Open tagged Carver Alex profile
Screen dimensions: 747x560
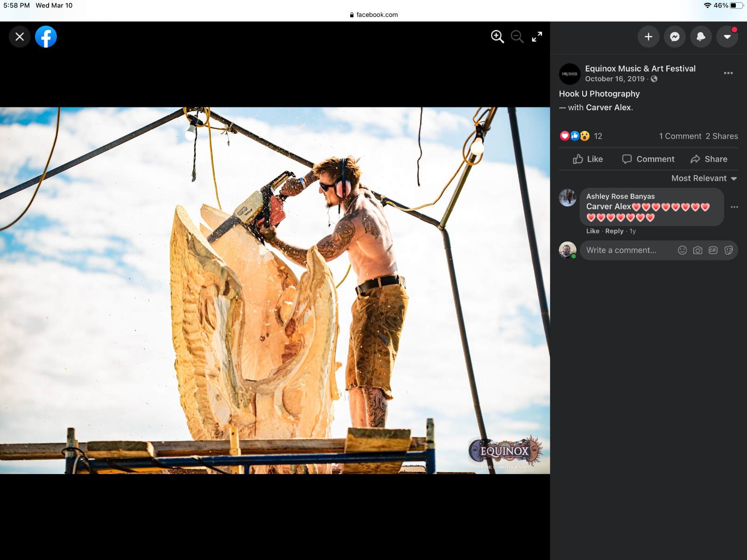(x=608, y=107)
